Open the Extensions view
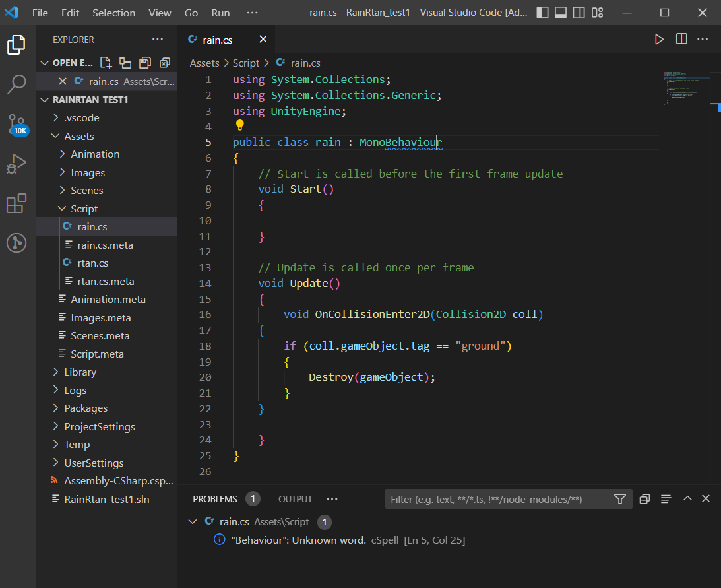 [x=16, y=203]
